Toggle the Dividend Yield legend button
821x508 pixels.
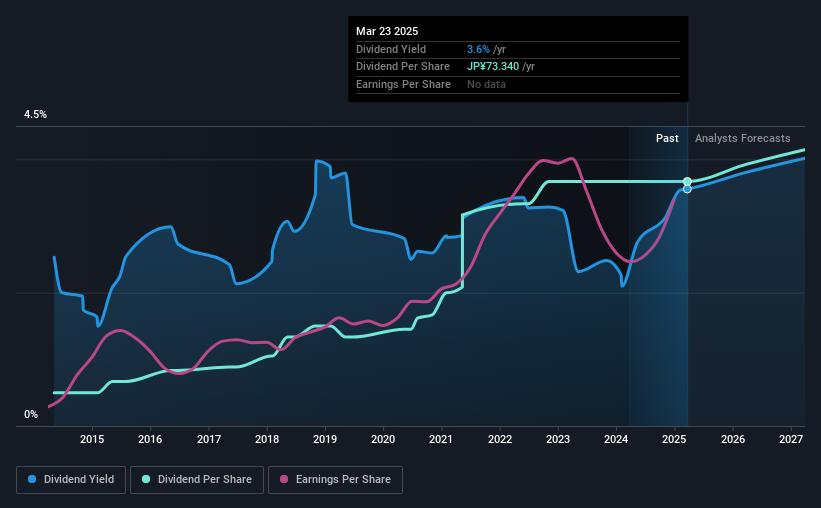pyautogui.click(x=71, y=480)
